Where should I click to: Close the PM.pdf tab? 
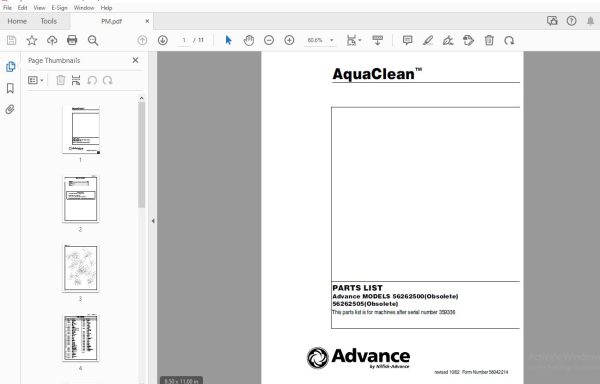coord(147,21)
